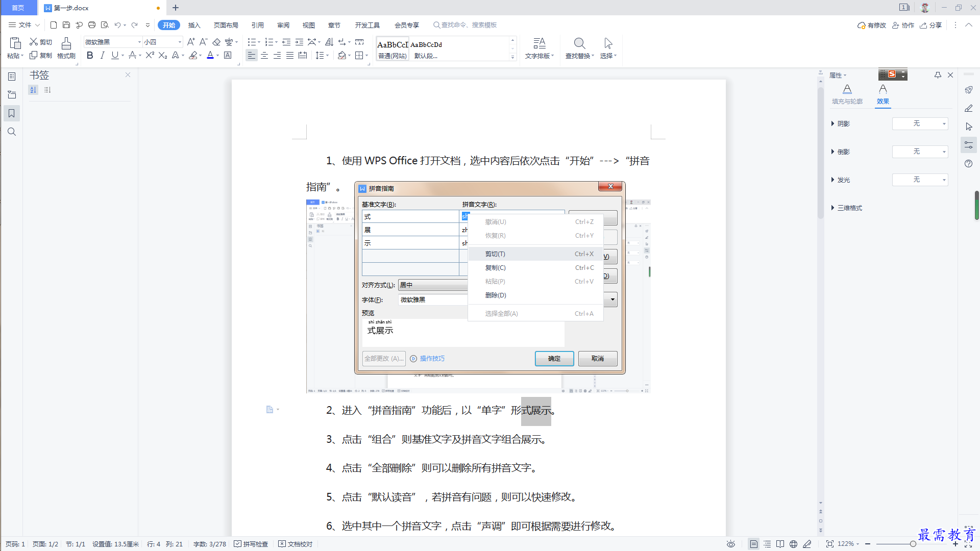Close the 书签 bookmark panel
980x551 pixels.
coord(128,74)
